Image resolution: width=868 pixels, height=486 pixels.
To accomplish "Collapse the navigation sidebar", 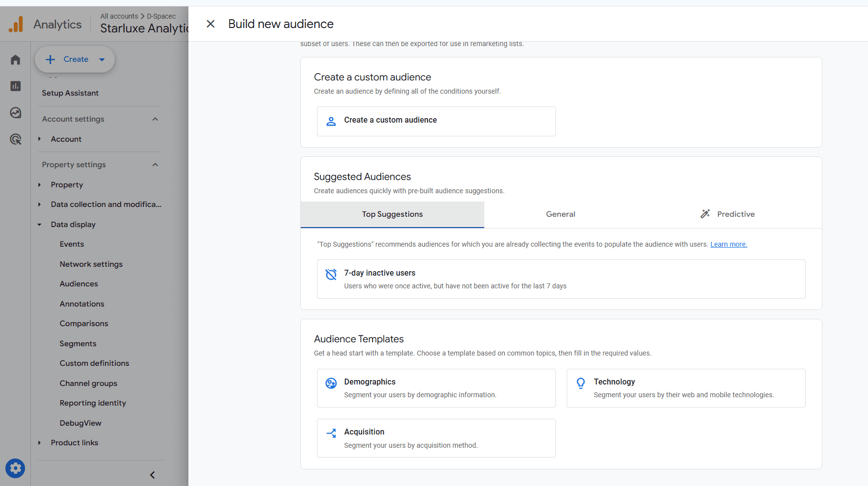I will (x=152, y=475).
